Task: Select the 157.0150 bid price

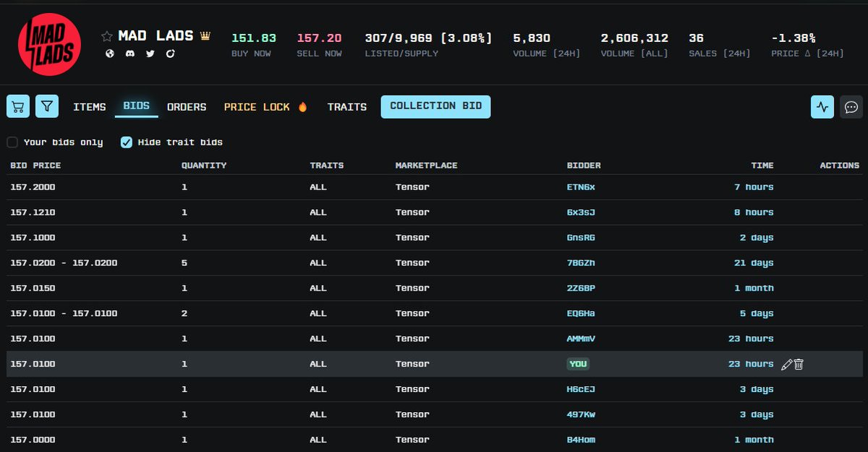Action: coord(33,289)
